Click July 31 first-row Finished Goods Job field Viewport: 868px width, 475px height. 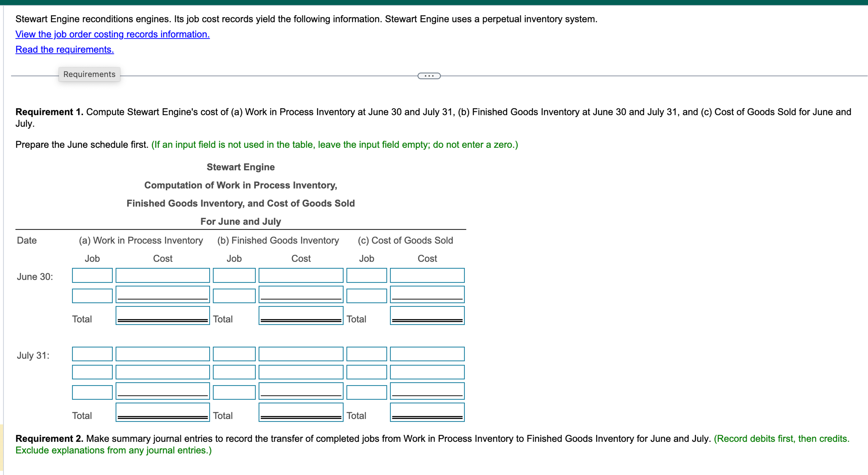234,354
